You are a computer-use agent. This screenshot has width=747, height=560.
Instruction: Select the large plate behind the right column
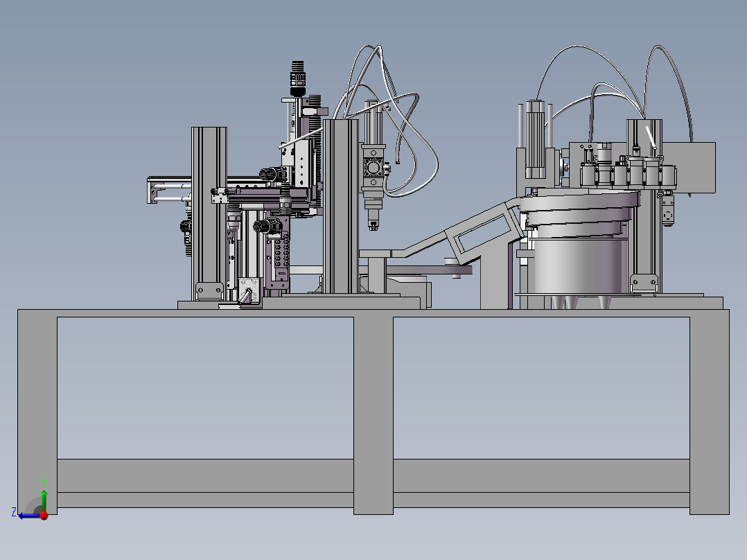[689, 167]
